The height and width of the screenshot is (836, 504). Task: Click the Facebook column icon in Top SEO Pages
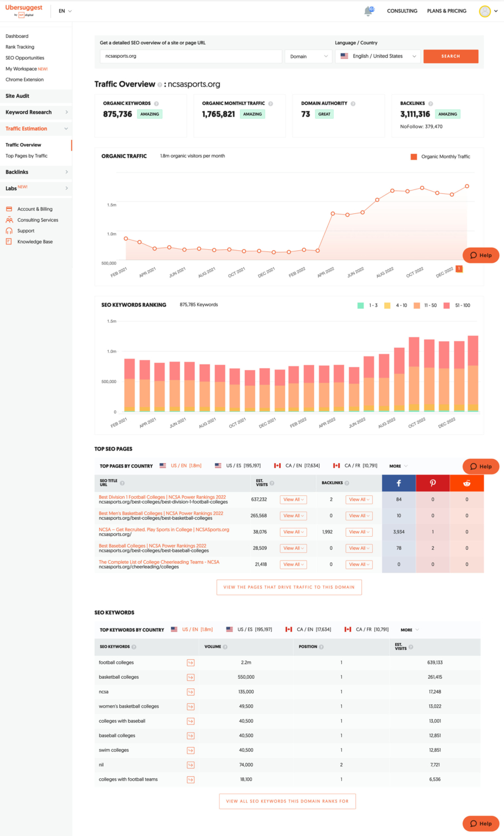pyautogui.click(x=398, y=483)
